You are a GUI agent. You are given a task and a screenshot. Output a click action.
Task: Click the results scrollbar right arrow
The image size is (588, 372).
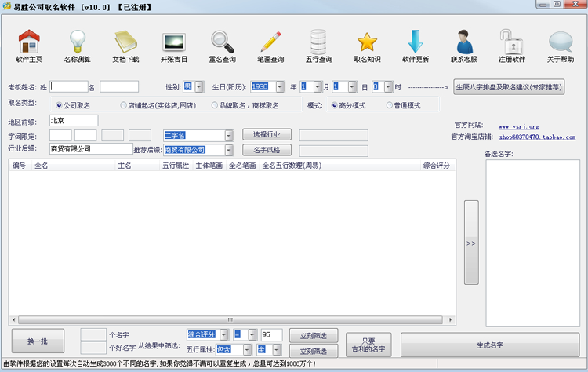pos(450,320)
